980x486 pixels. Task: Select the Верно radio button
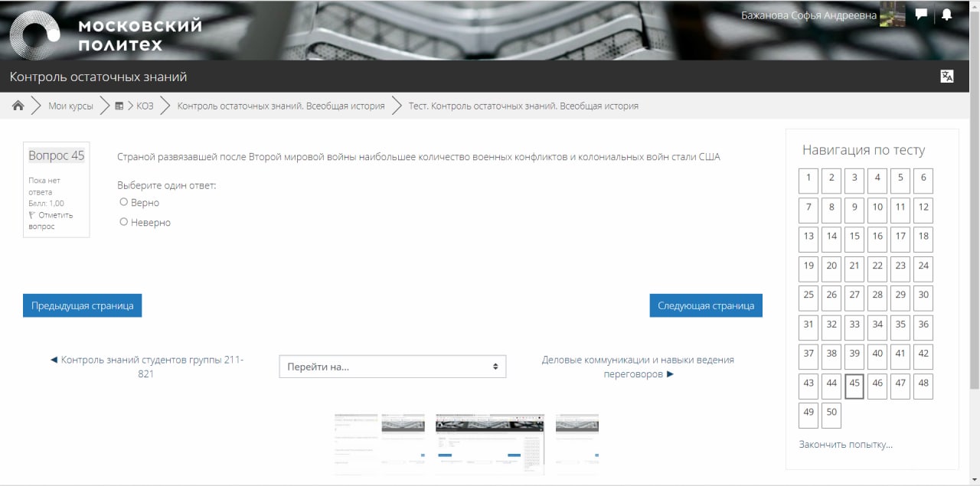click(124, 202)
